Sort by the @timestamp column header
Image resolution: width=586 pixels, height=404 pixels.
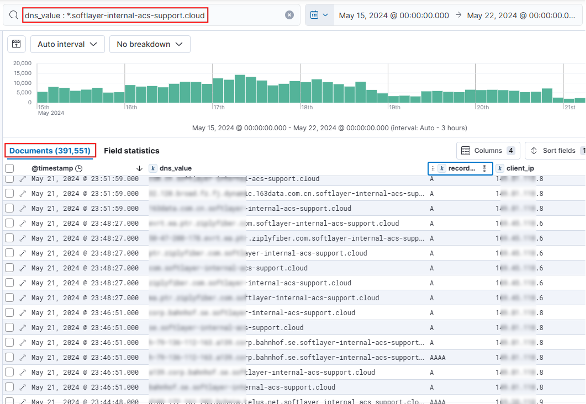click(52, 169)
